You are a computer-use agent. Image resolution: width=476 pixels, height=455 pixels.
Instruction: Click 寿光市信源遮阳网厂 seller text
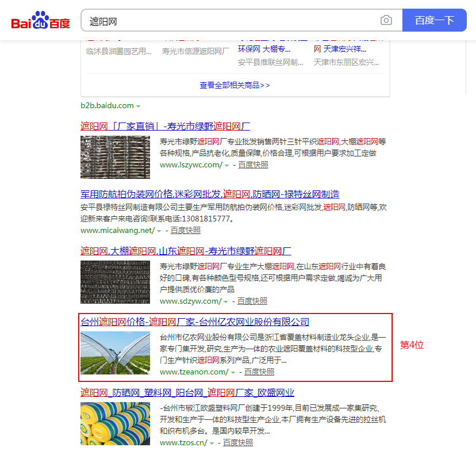coord(195,51)
